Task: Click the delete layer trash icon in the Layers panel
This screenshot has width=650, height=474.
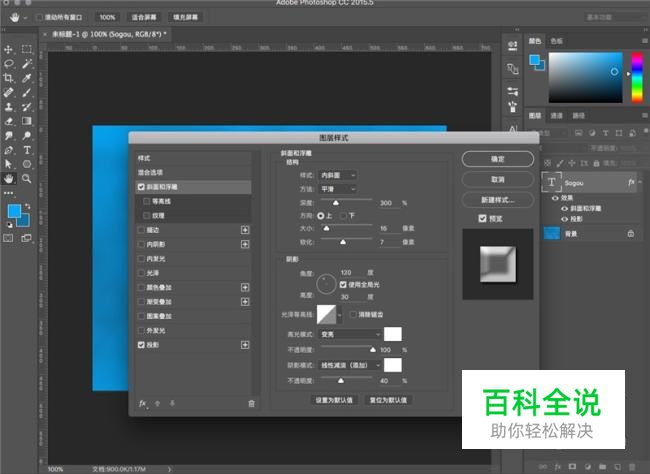Action: (x=632, y=467)
